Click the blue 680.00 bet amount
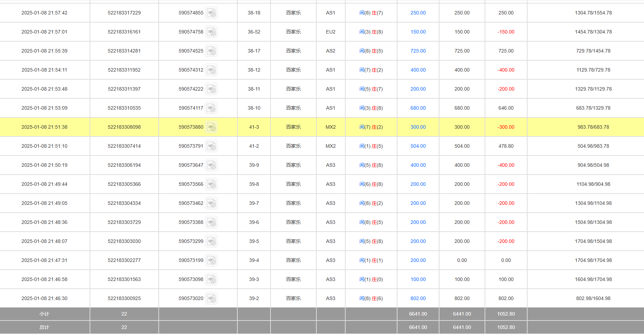 (x=418, y=108)
